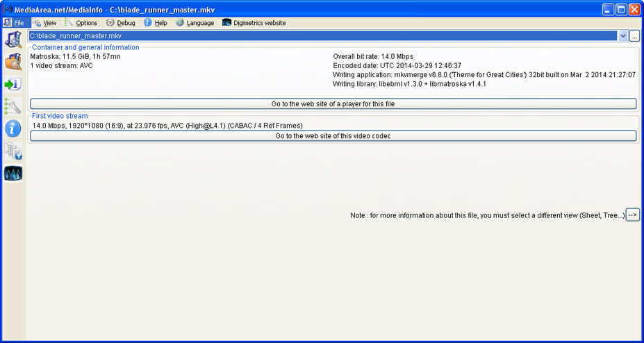Click the note about selecting a different view
This screenshot has width=644, height=343.
click(x=488, y=215)
